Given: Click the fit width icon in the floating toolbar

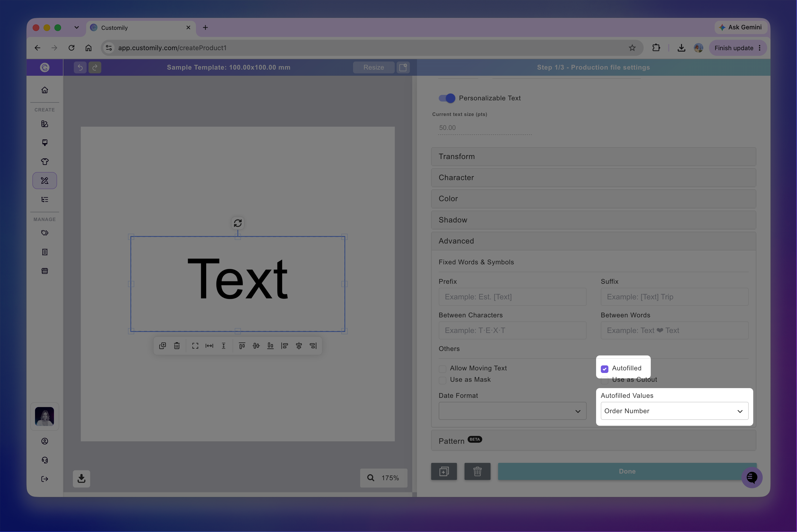Looking at the screenshot, I should click(x=209, y=346).
